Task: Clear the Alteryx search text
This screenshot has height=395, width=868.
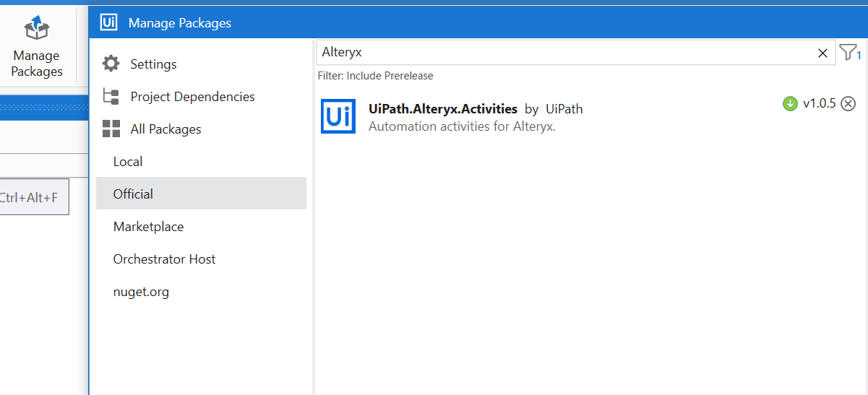Action: click(822, 53)
